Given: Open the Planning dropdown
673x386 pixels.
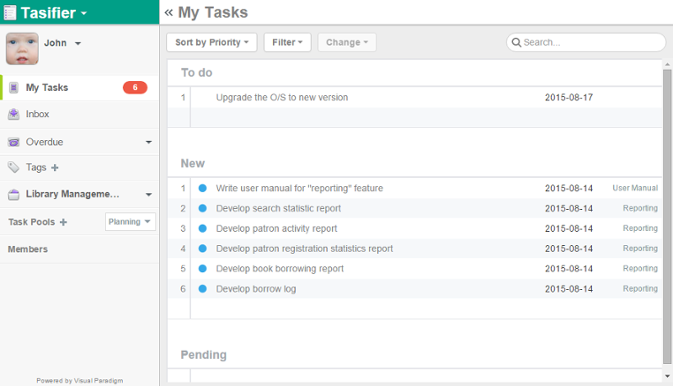Looking at the screenshot, I should (x=130, y=222).
